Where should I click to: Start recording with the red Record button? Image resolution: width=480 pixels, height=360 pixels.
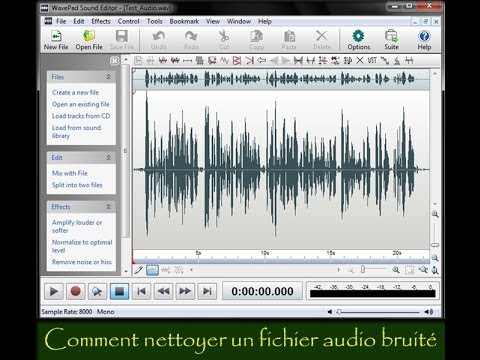pos(75,291)
